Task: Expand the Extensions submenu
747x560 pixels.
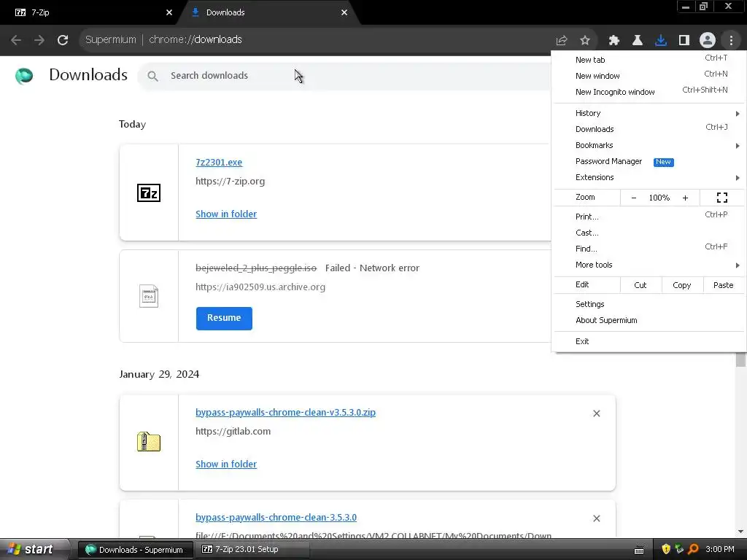Action: 649,178
